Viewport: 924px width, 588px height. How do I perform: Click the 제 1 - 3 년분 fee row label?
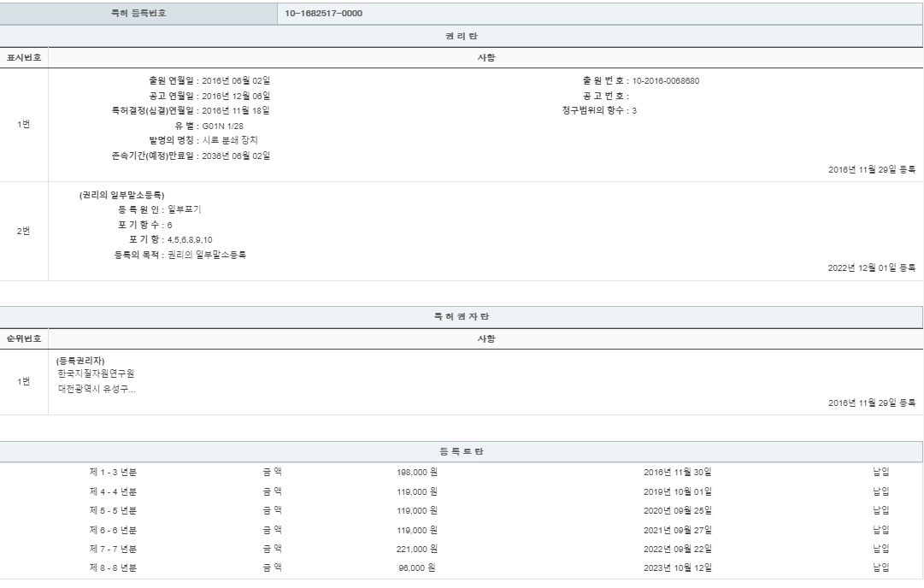tap(113, 471)
